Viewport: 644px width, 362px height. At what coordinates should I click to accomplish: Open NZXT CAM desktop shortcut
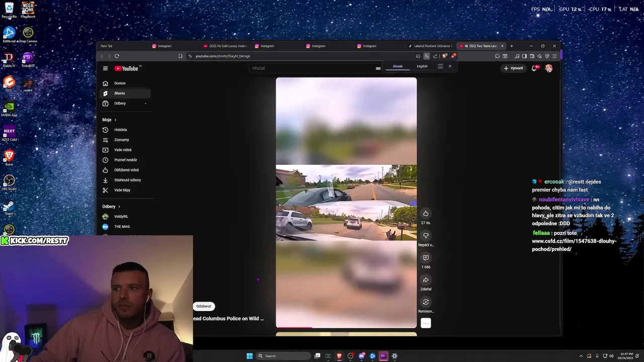[9, 133]
